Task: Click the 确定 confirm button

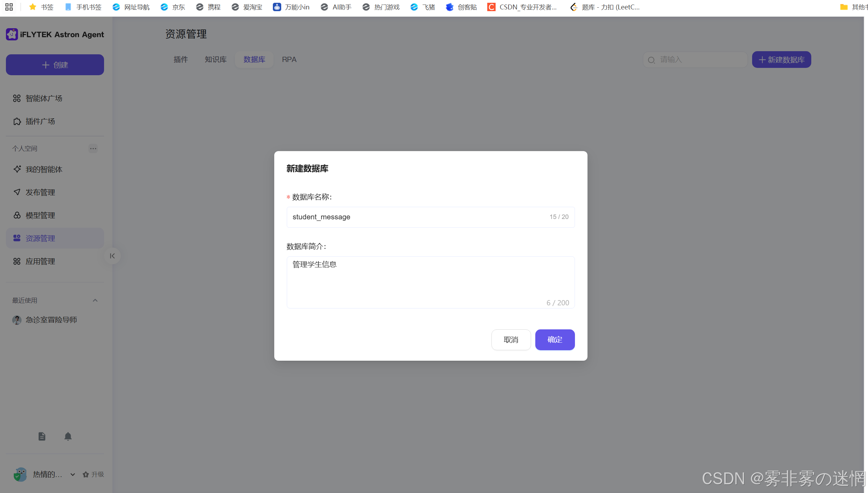Action: click(554, 339)
